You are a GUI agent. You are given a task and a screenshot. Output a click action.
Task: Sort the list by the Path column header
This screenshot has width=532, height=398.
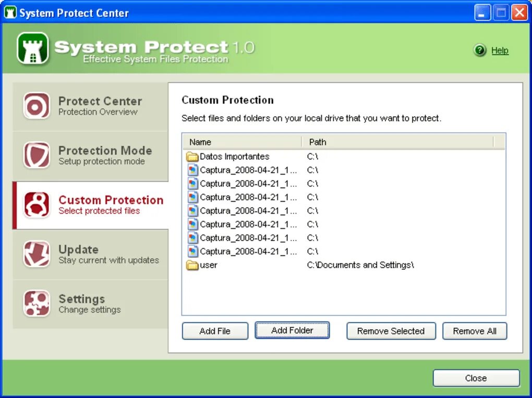coord(397,142)
